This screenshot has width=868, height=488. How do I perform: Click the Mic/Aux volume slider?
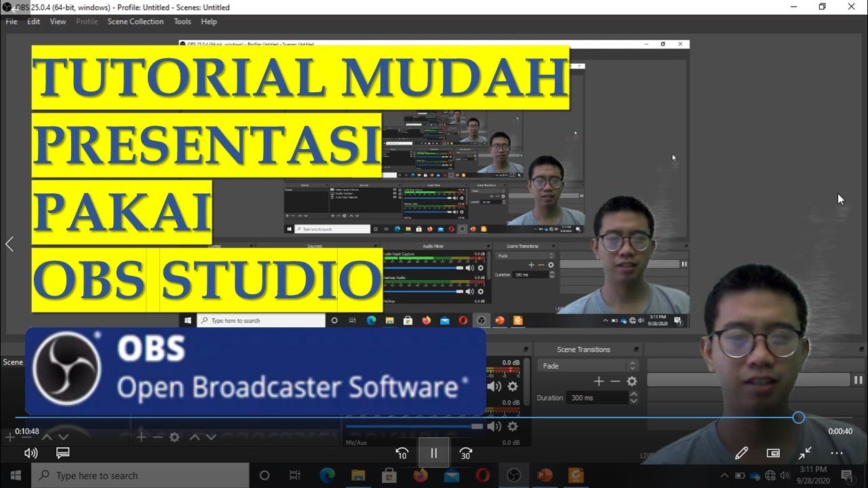pyautogui.click(x=414, y=426)
